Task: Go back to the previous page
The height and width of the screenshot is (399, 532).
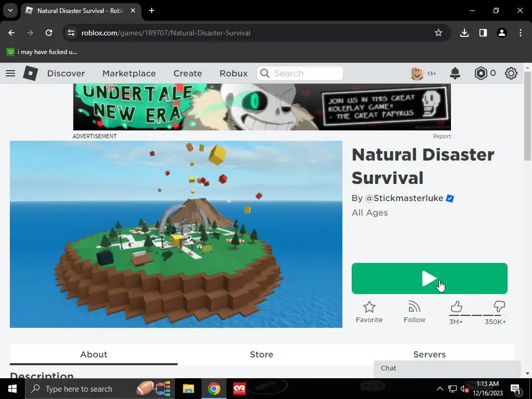Action: click(x=11, y=33)
